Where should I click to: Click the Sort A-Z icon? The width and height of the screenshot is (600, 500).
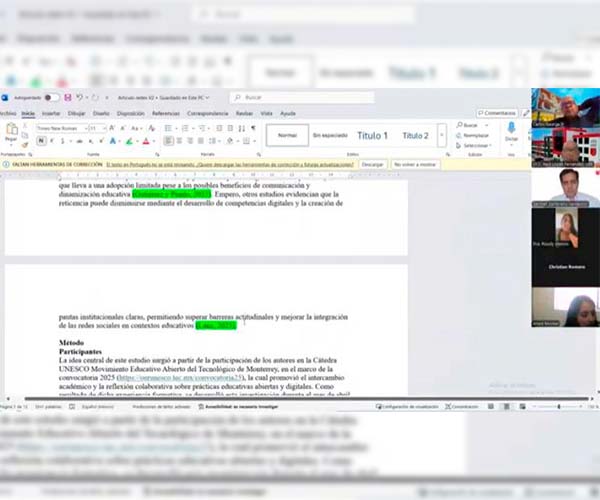tap(241, 129)
